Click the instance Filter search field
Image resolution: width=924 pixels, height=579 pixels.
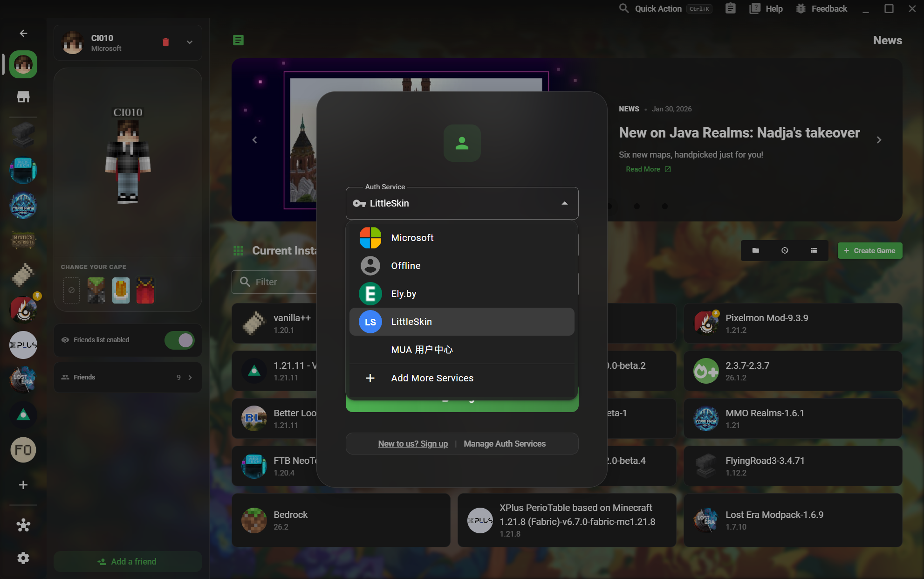275,282
